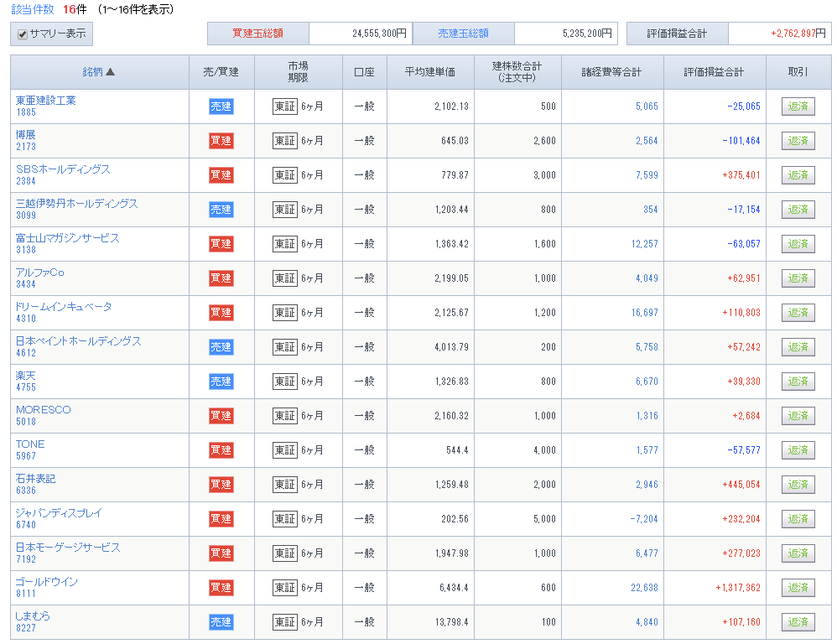Open SBSホールディングス stock link
This screenshot has width=837, height=644.
click(63, 169)
